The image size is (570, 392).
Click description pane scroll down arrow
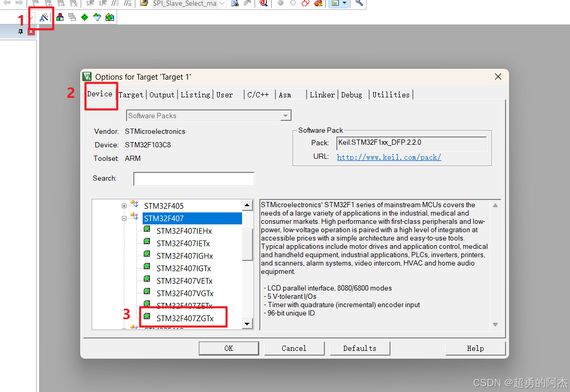pos(495,324)
